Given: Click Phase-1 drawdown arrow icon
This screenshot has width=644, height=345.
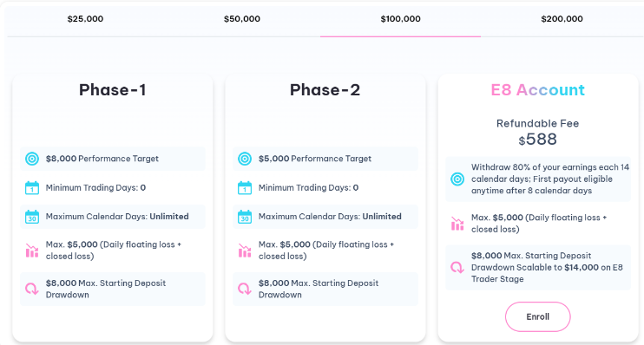Looking at the screenshot, I should (x=32, y=289).
